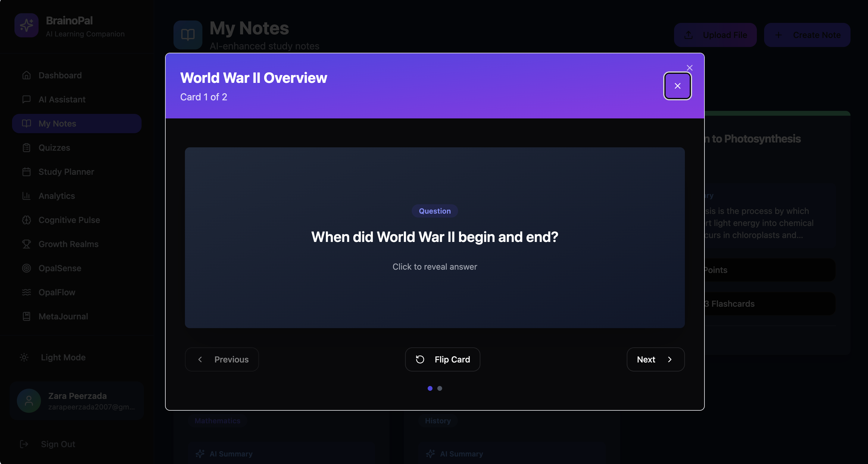Select the first card pagination dot
The image size is (868, 464).
pos(430,388)
